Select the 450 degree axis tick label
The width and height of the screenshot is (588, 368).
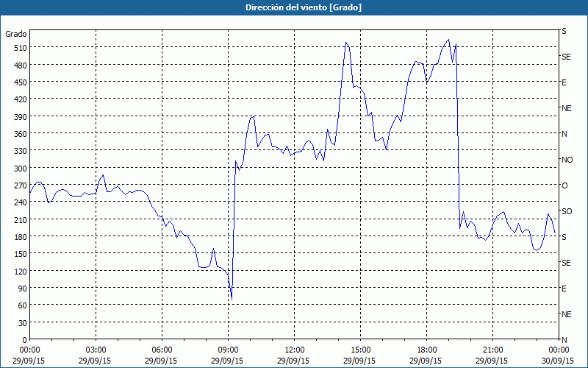click(21, 82)
